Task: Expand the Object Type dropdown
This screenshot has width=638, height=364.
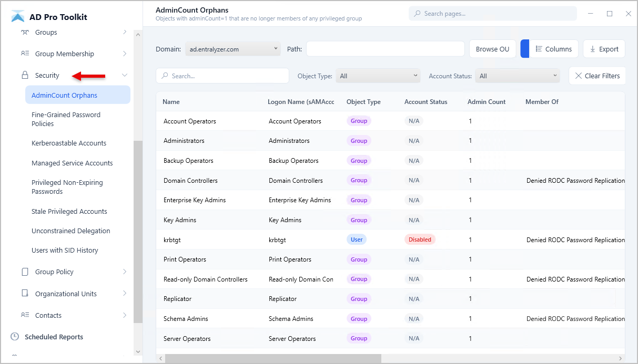Action: [378, 76]
